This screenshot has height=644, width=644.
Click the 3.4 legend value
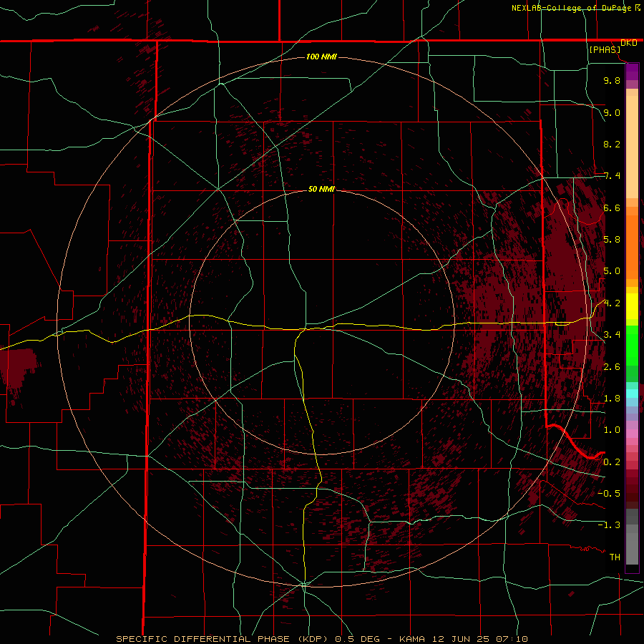point(612,335)
